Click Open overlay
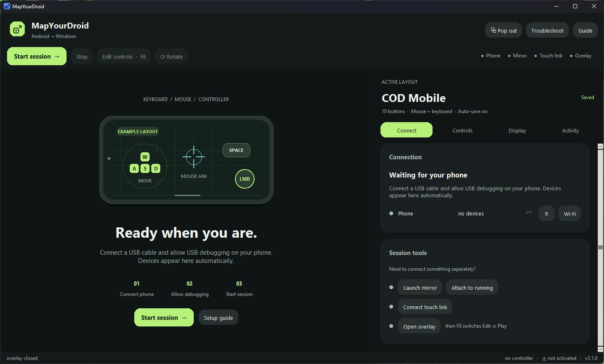604x364 pixels. 419,326
